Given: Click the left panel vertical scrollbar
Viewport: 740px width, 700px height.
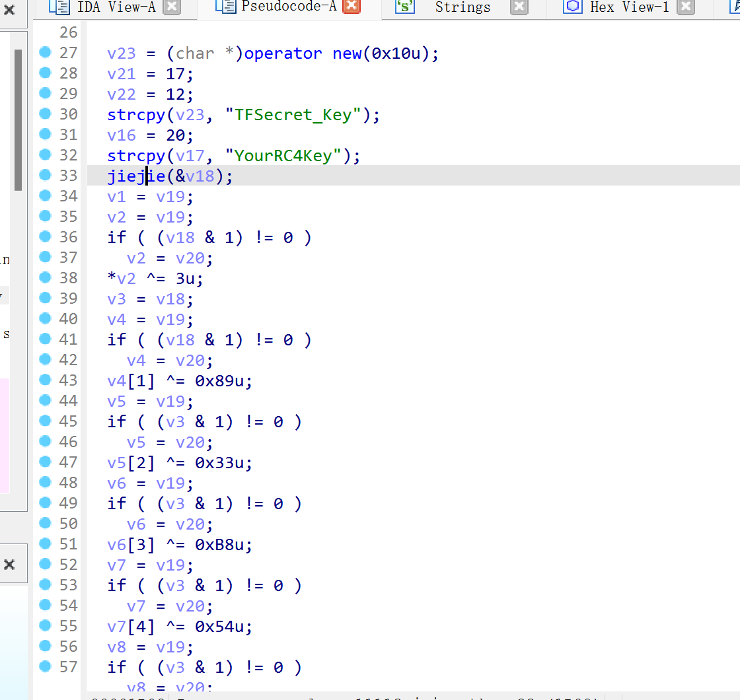Looking at the screenshot, I should (18, 119).
